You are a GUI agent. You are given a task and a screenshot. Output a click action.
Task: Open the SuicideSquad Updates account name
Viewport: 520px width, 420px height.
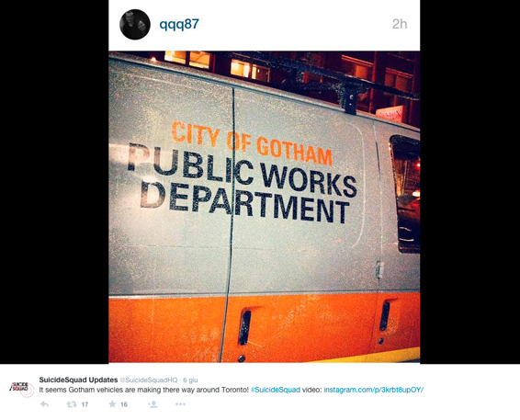click(78, 380)
